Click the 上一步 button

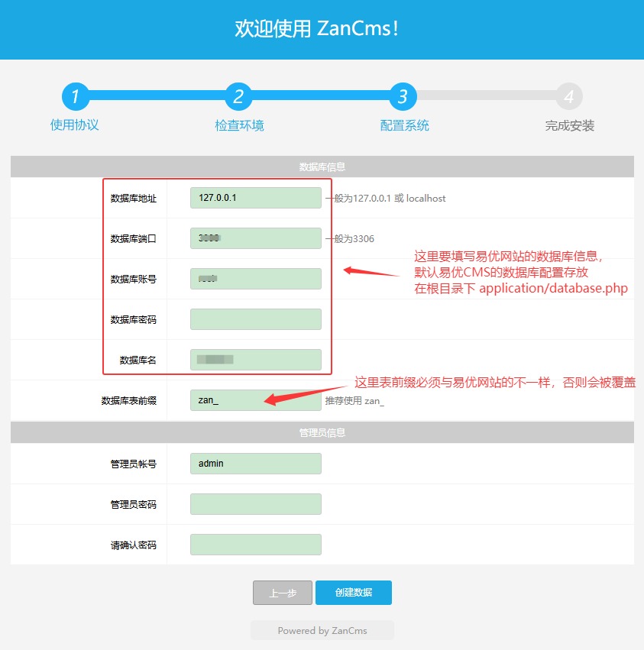coord(283,593)
